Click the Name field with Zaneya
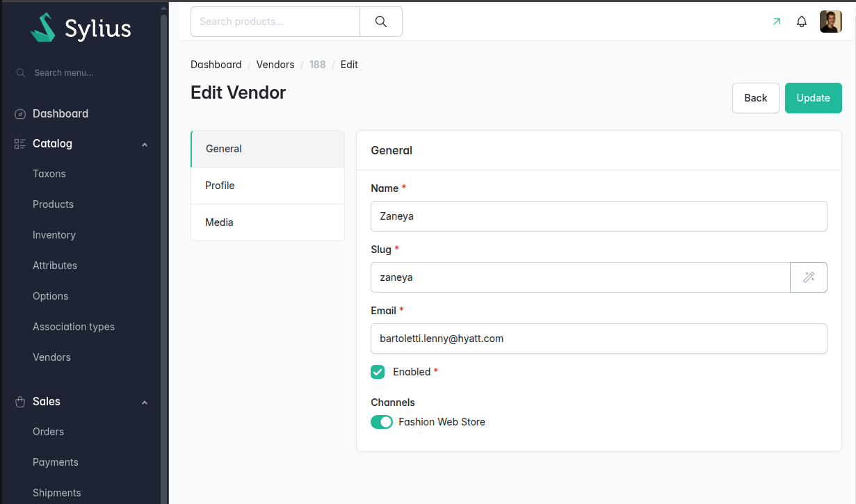Image resolution: width=856 pixels, height=504 pixels. (599, 216)
